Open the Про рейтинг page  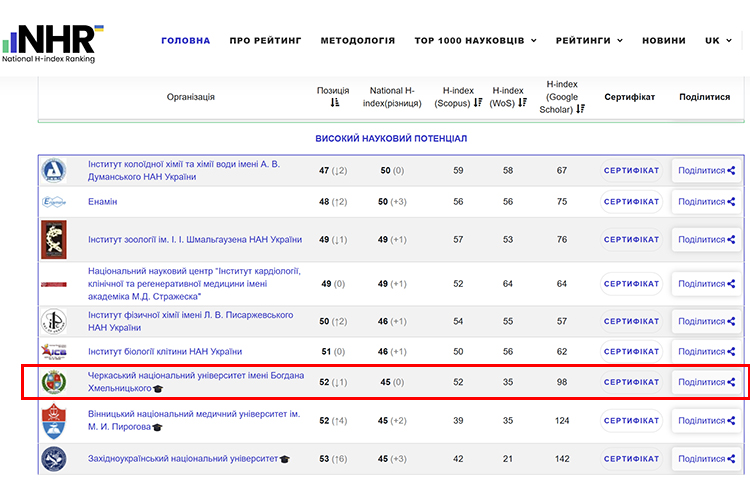click(x=265, y=41)
